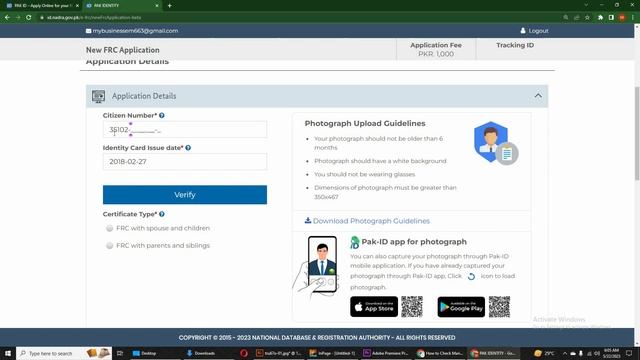The image size is (640, 360).
Task: Click the envelope icon beside email address
Action: click(88, 31)
